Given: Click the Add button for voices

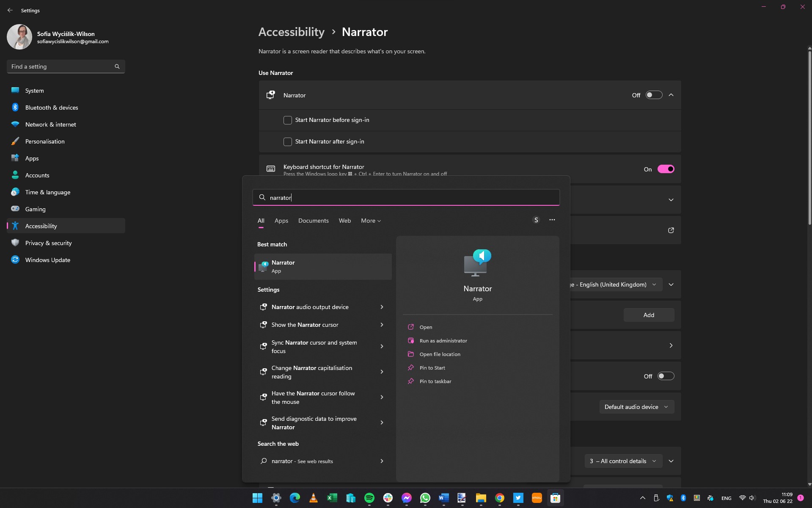Looking at the screenshot, I should pos(649,315).
